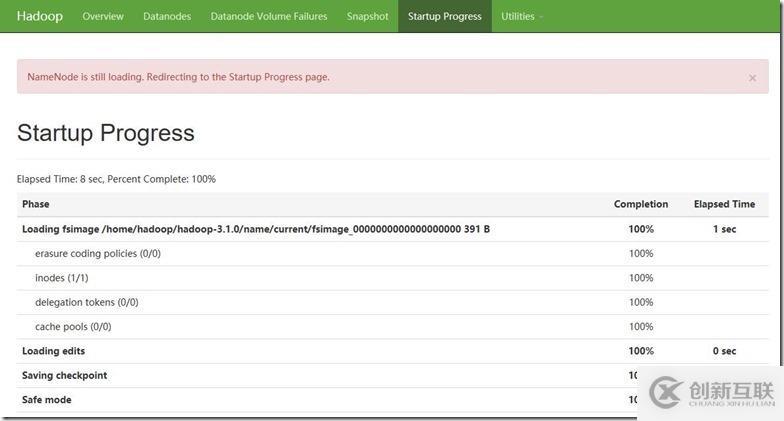The image size is (784, 421).
Task: Open Datanode Volume Failures tab
Action: click(269, 16)
